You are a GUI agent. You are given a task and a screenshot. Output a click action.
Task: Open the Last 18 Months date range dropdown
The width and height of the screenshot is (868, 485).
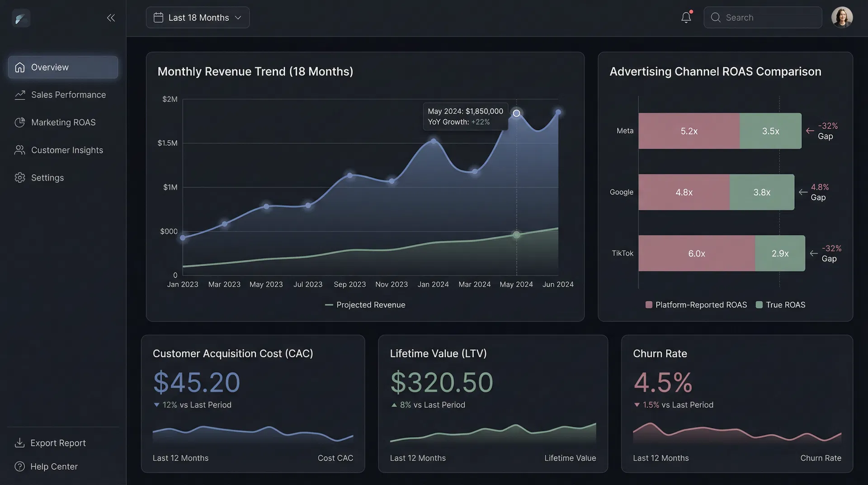198,17
